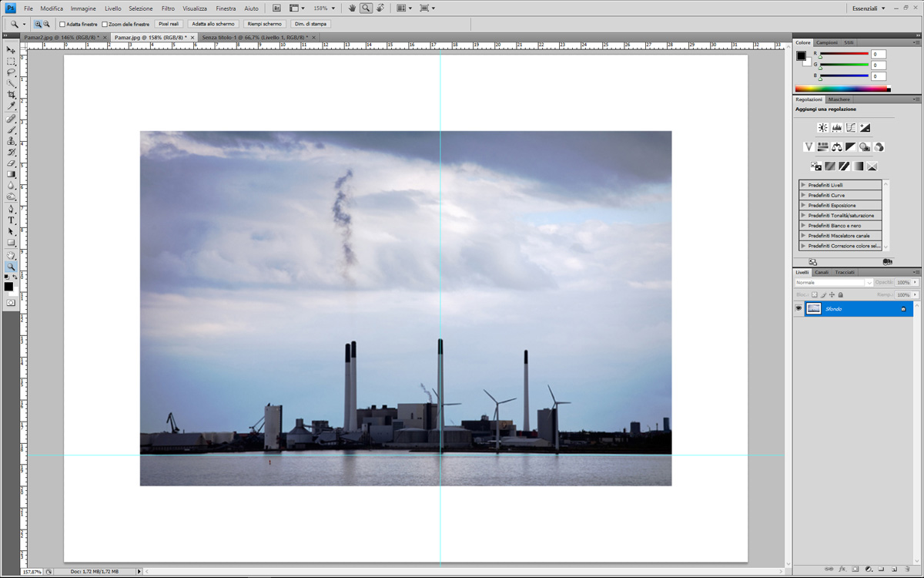The height and width of the screenshot is (578, 924).
Task: Hide the Sfondo layer with eye icon
Action: coord(798,309)
